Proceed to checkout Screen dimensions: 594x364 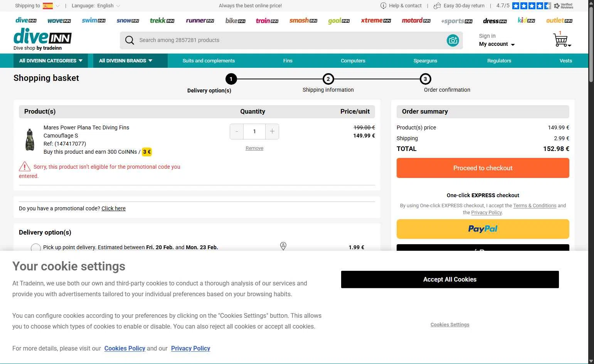(x=483, y=168)
